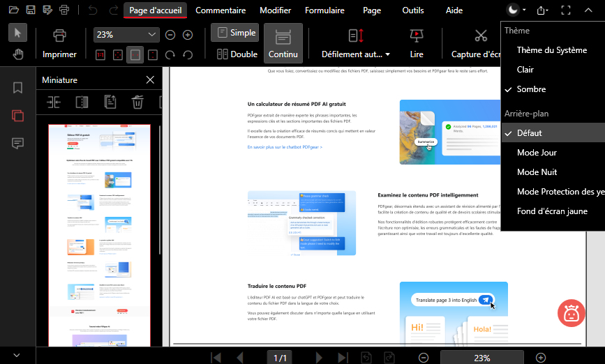Open the comments sidebar panel
This screenshot has height=364, width=605.
coord(18,143)
